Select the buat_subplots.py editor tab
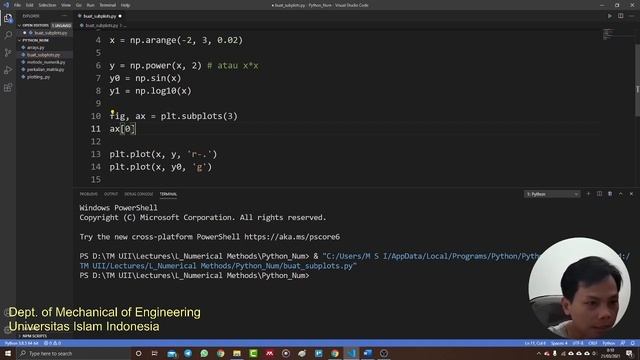 tap(100, 16)
